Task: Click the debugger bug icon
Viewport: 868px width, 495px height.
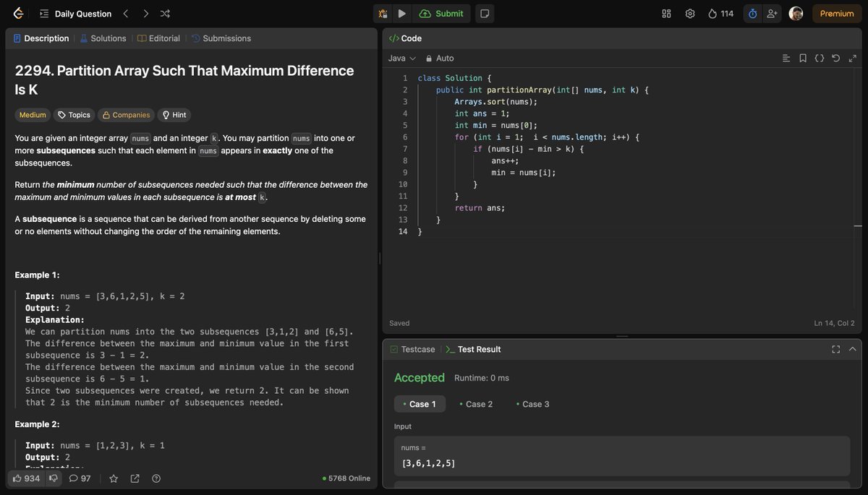Action: point(383,14)
